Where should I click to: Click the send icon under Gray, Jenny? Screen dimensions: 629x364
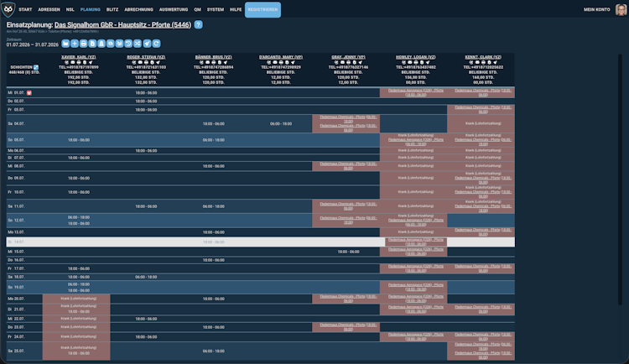[x=361, y=62]
